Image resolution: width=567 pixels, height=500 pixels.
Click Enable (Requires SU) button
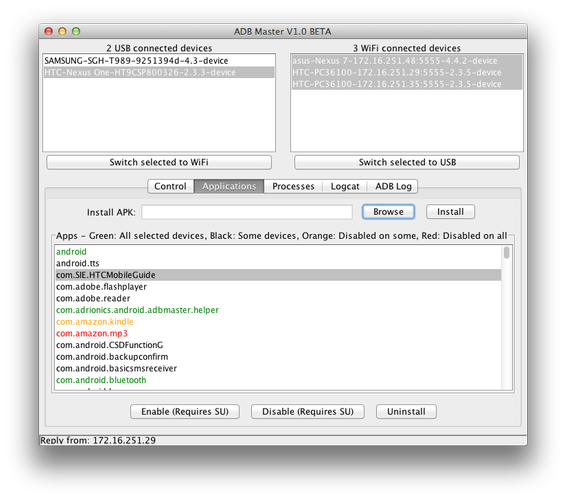185,412
